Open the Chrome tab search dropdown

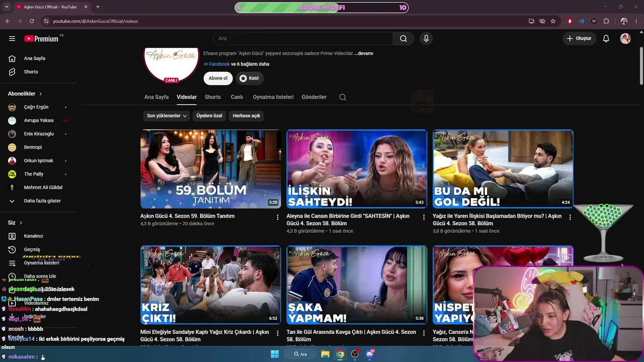tap(7, 7)
